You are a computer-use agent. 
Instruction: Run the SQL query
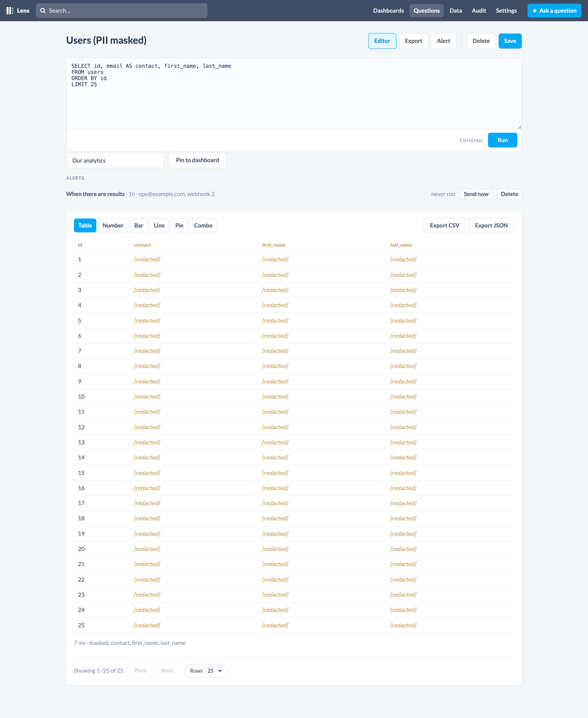(502, 140)
